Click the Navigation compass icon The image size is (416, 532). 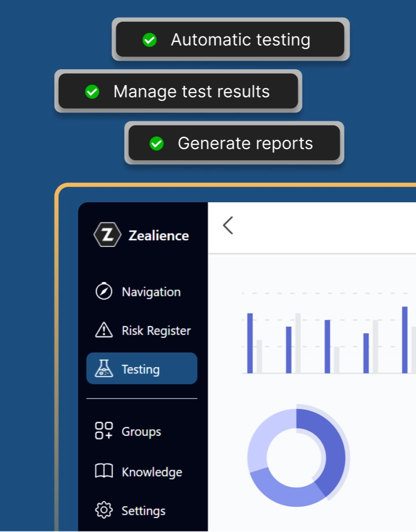[x=105, y=292]
